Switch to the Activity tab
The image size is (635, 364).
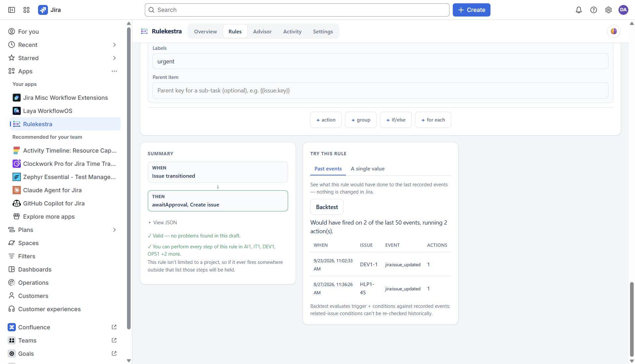(x=292, y=31)
